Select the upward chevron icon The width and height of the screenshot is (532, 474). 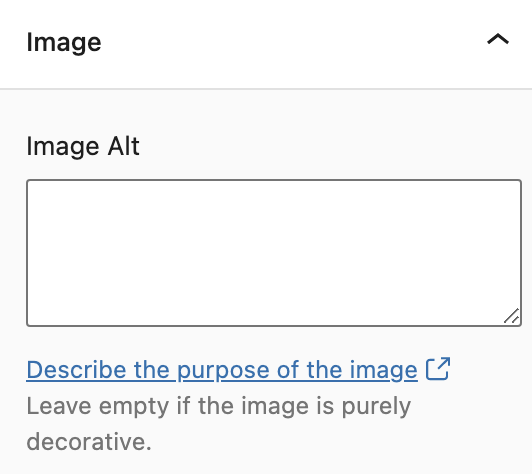[498, 39]
